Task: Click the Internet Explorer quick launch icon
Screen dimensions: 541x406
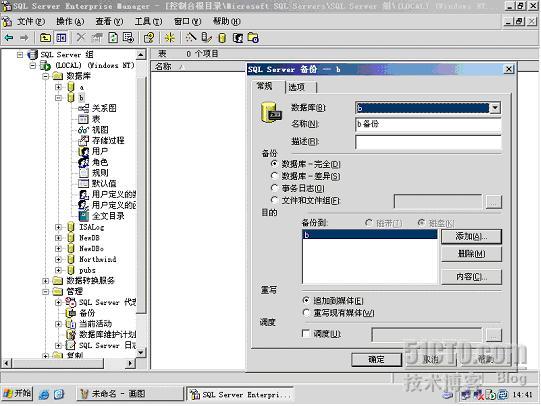Action: coord(44,394)
